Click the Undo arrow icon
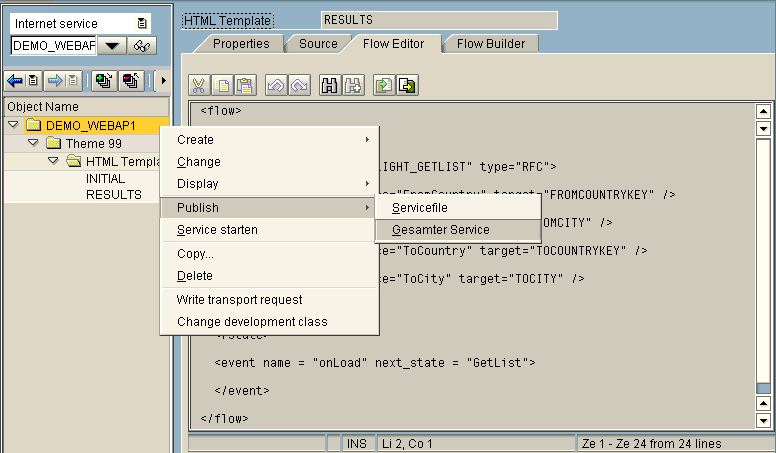Viewport: 776px width, 453px height. point(276,86)
